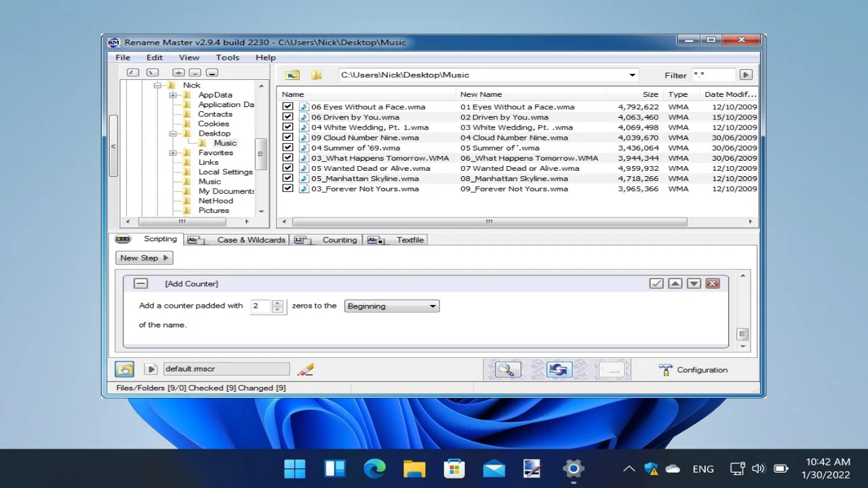Uncheck 05 Wanted Dead or Alive.wma checkbox
The image size is (868, 488).
[x=288, y=167]
